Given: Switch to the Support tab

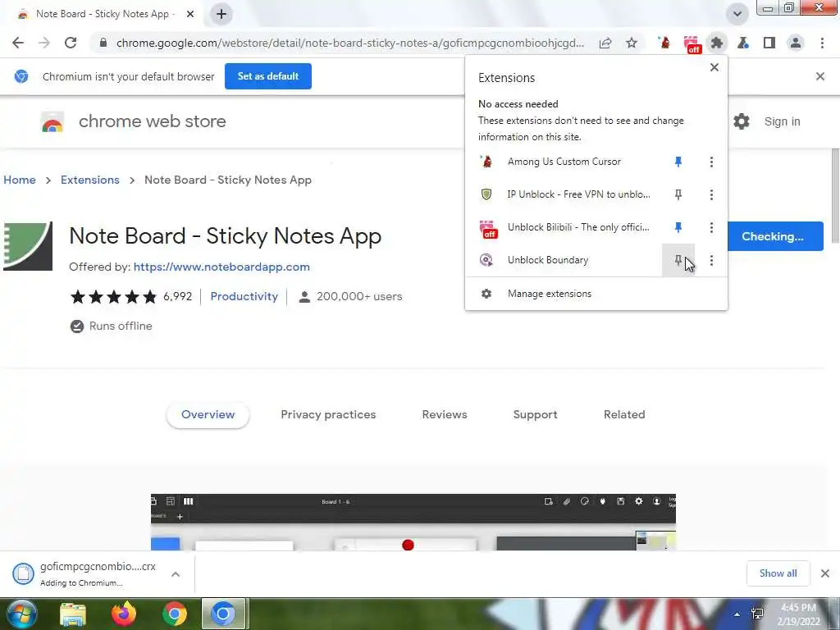Looking at the screenshot, I should coord(535,414).
